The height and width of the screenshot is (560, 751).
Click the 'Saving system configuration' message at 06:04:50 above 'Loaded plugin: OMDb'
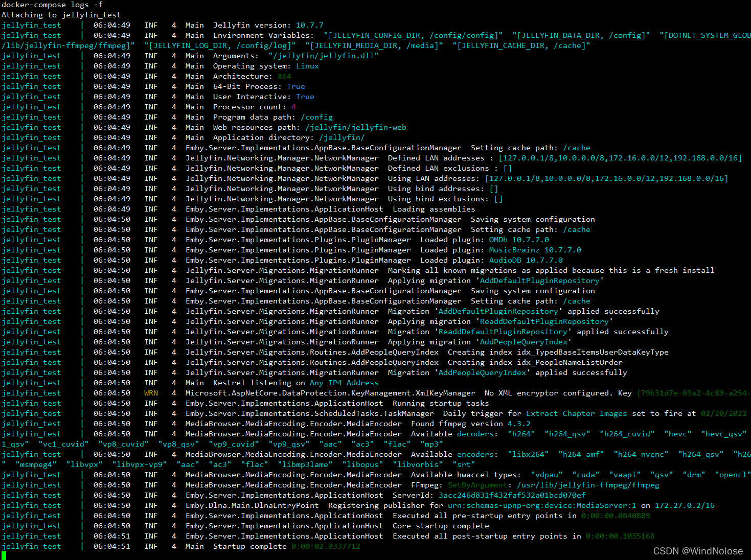pyautogui.click(x=533, y=219)
